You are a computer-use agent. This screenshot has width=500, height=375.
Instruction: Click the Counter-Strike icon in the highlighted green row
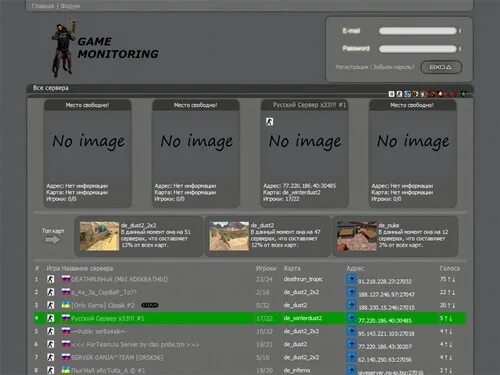pyautogui.click(x=51, y=318)
